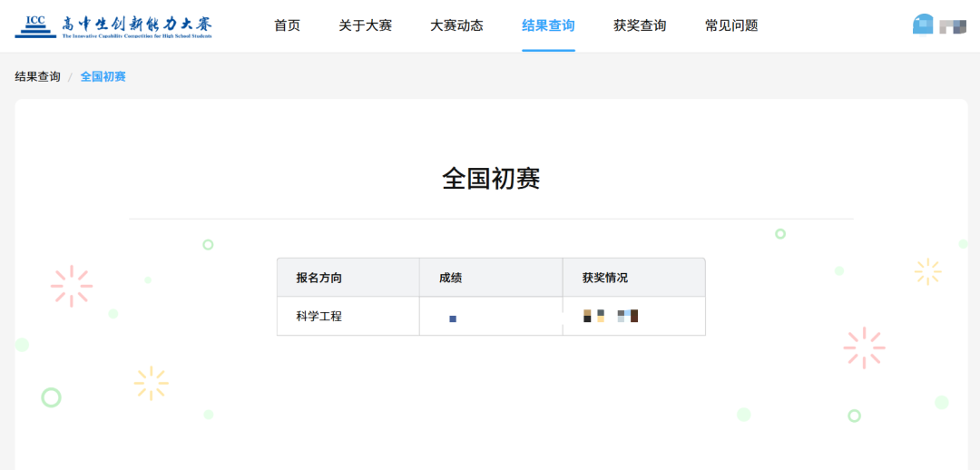The image size is (980, 470).
Task: Open the 获奖查询 navigation item
Action: [640, 25]
